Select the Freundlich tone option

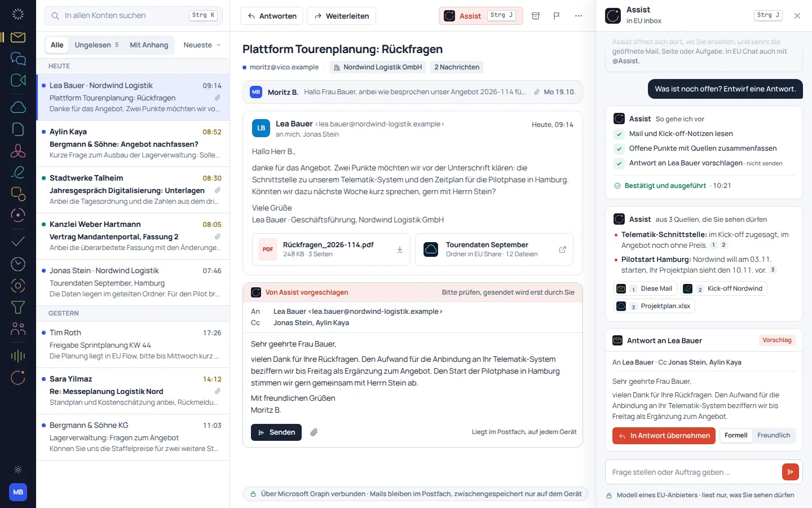click(x=774, y=435)
